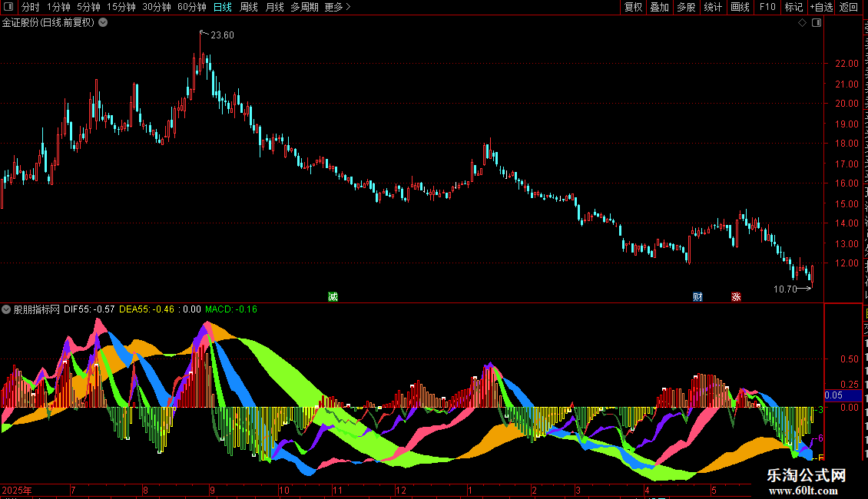Screen dimensions: 868x499
Task: Activate the 画线 drawing tools
Action: 740,7
